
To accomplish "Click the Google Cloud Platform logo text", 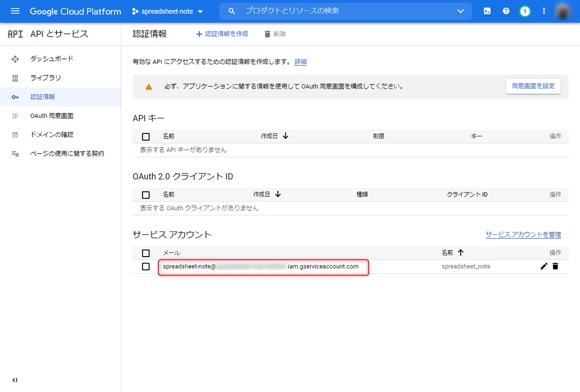I will (75, 11).
